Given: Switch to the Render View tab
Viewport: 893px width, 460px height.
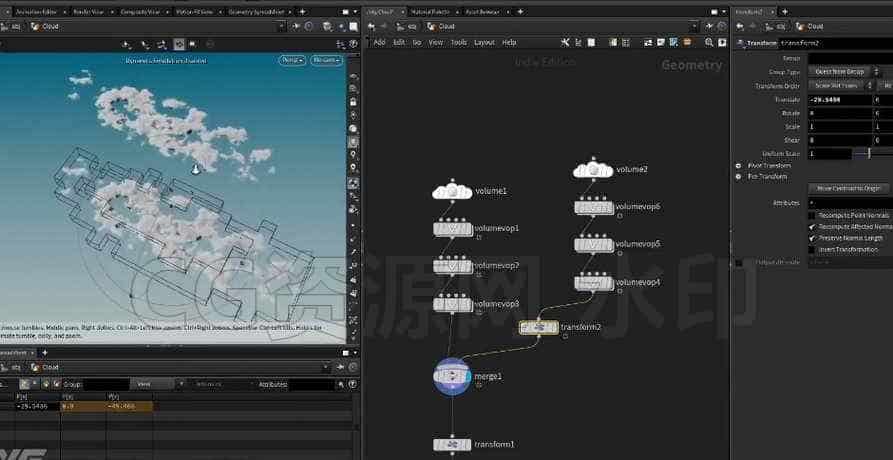Looking at the screenshot, I should tap(88, 11).
